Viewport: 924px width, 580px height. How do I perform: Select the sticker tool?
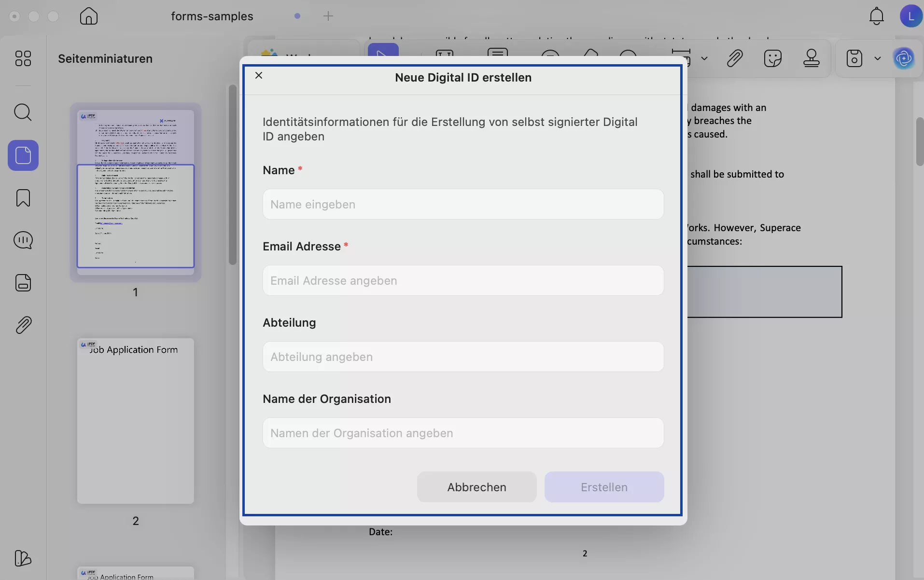pos(772,58)
